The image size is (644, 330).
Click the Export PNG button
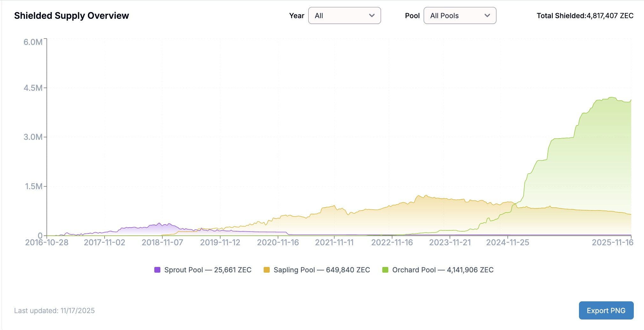(x=606, y=310)
